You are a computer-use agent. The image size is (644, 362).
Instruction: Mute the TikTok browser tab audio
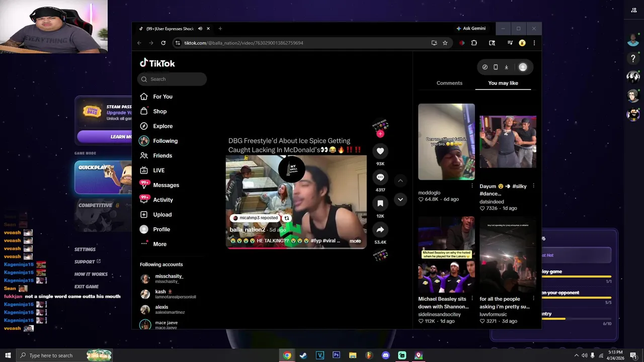click(200, 29)
